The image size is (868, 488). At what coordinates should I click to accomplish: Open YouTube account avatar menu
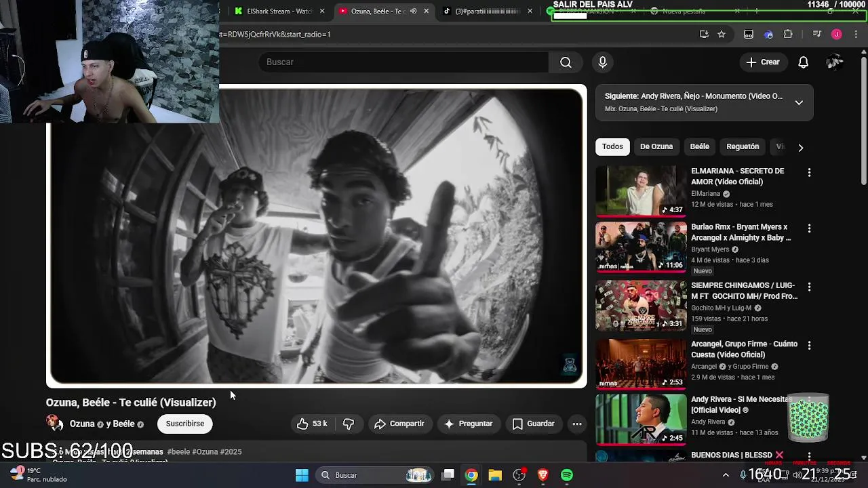click(x=835, y=62)
